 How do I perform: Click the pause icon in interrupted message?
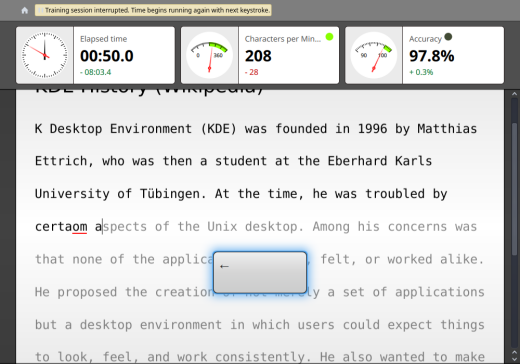click(40, 10)
